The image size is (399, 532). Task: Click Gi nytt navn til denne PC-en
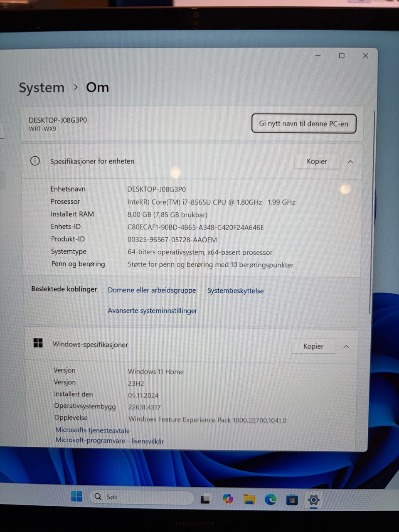coord(304,123)
